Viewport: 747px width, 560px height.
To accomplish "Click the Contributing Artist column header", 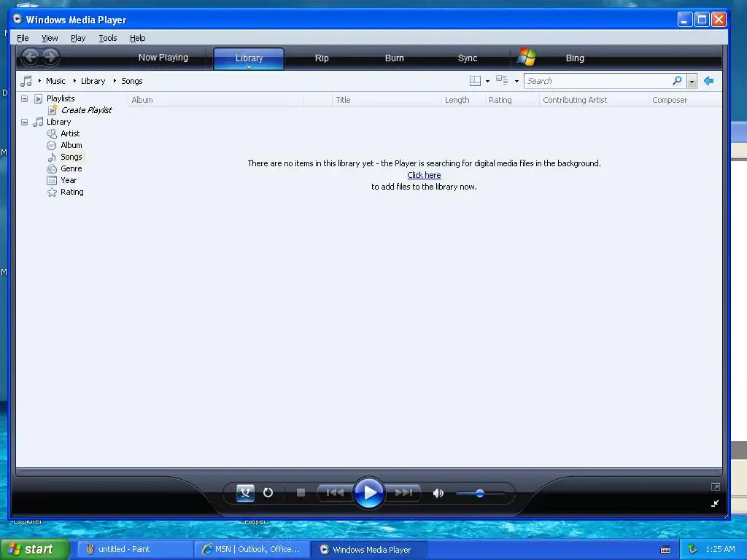I will point(594,100).
